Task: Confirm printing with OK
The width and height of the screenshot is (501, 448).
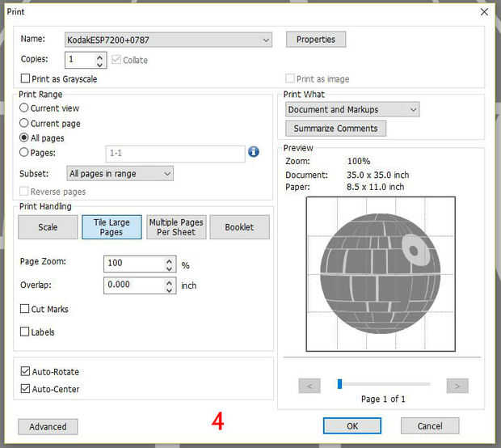Action: tap(352, 426)
